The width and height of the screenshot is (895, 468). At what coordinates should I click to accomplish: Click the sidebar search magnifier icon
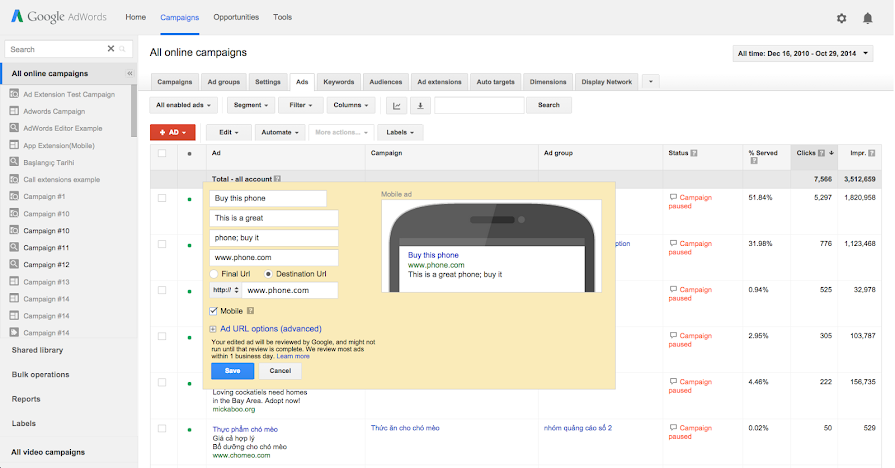[x=122, y=49]
